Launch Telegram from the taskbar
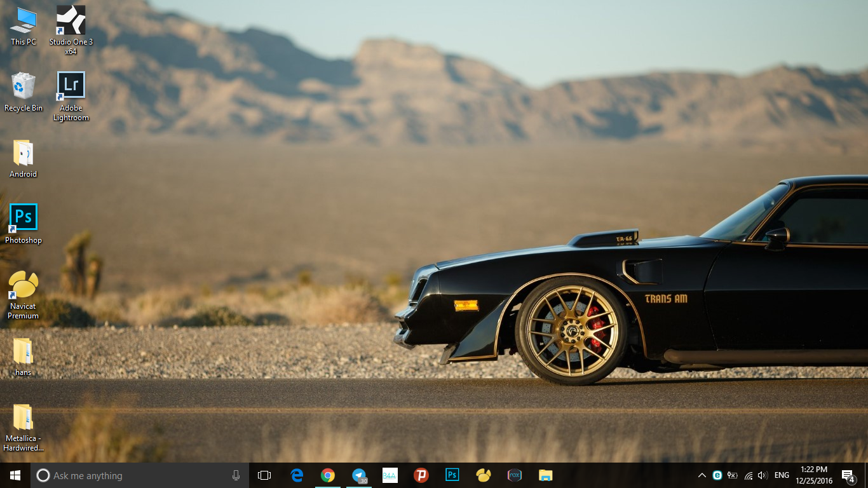 pos(359,475)
